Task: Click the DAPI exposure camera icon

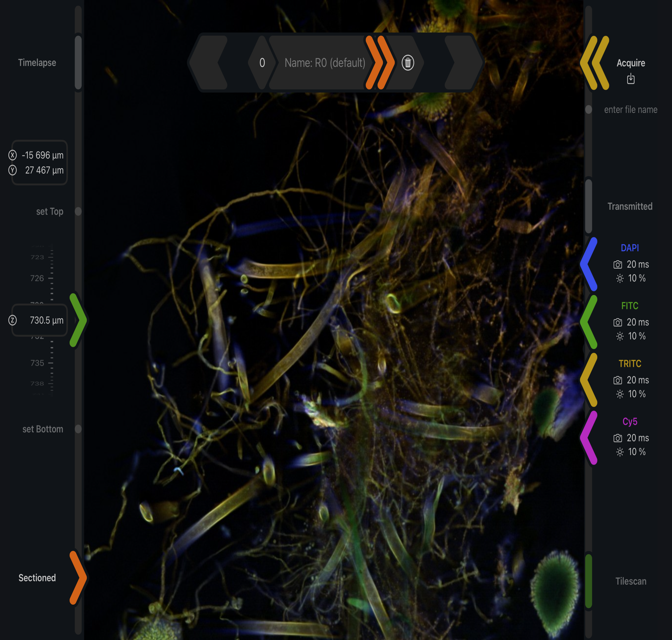Action: (x=617, y=264)
